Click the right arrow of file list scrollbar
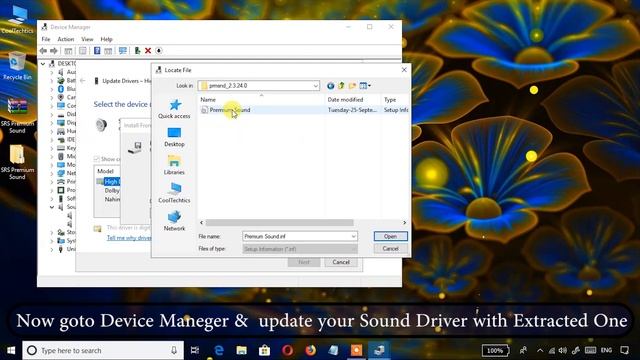 point(404,222)
